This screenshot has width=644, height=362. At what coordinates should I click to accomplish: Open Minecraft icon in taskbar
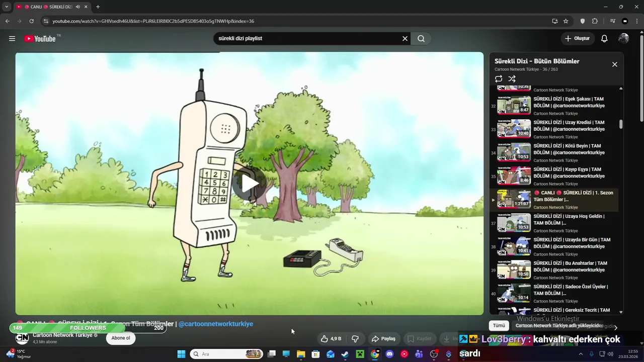pyautogui.click(x=360, y=354)
